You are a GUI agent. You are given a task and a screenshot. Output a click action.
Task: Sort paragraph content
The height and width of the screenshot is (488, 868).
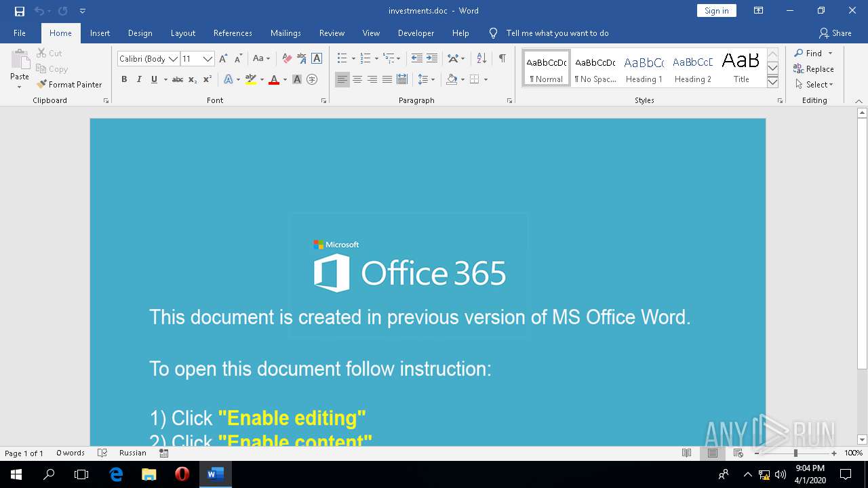(481, 59)
